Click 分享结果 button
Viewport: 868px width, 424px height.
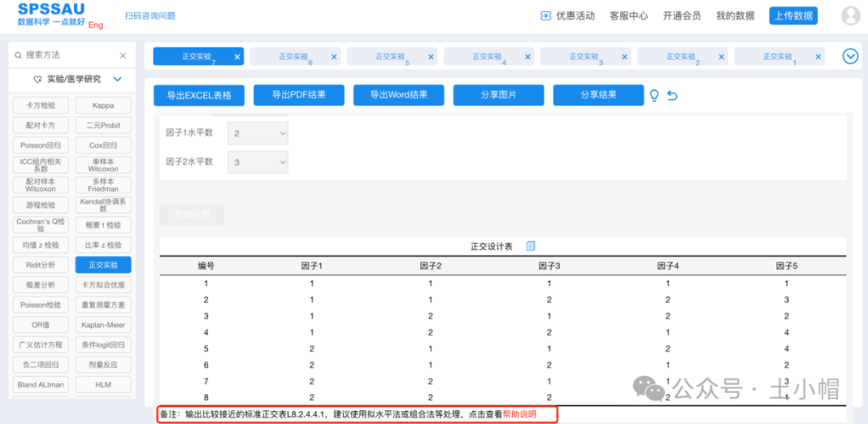click(599, 95)
